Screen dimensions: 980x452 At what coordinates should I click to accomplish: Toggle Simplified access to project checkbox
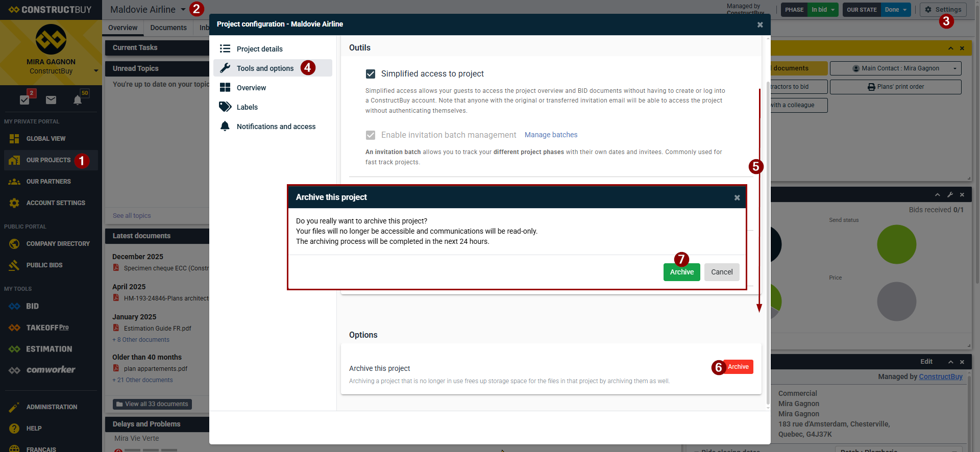(371, 74)
